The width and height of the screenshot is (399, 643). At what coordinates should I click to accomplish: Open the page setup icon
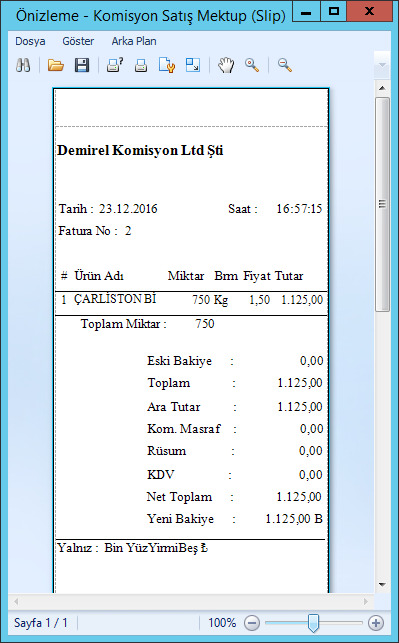[x=167, y=65]
